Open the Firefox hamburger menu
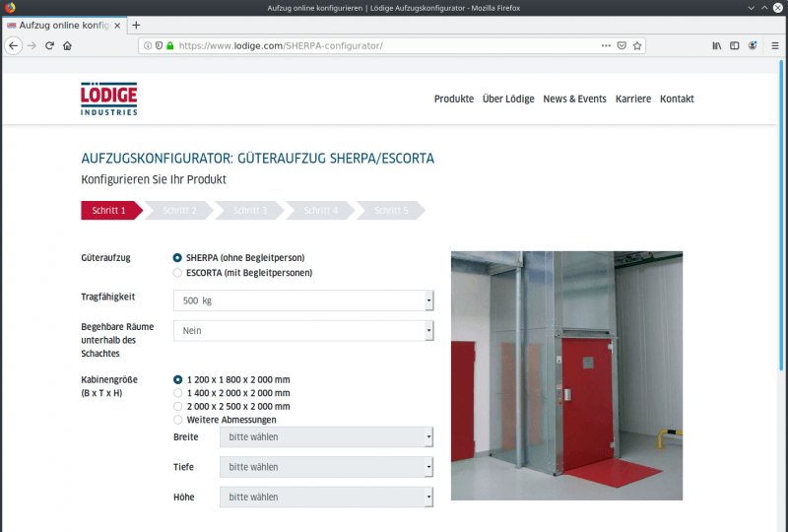This screenshot has height=532, width=788. [775, 45]
